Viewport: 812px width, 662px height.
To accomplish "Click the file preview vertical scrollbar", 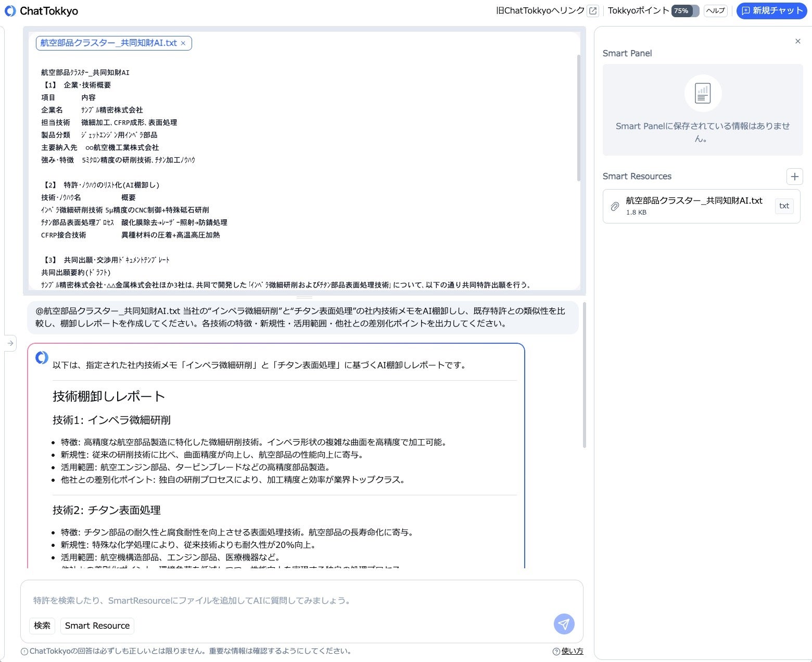I will (579, 118).
